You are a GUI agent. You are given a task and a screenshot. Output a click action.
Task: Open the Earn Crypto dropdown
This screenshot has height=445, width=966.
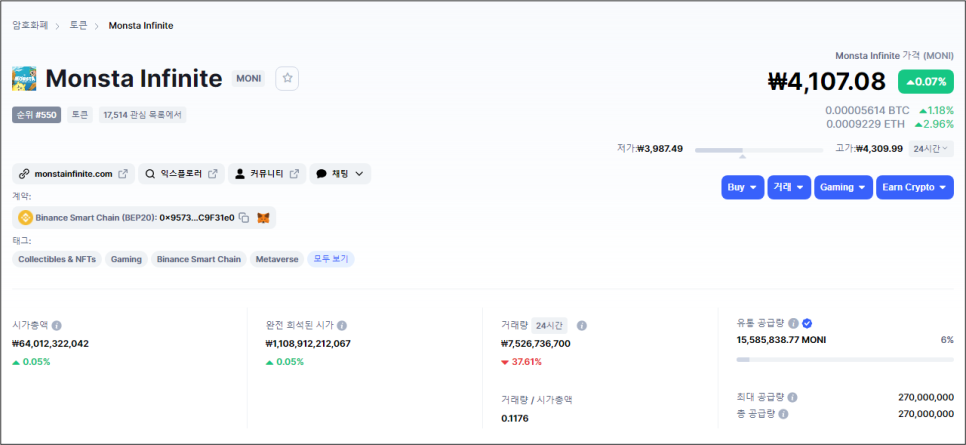click(915, 187)
